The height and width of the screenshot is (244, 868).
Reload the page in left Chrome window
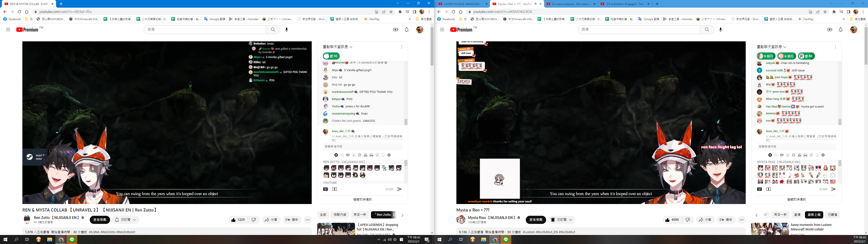coord(19,12)
